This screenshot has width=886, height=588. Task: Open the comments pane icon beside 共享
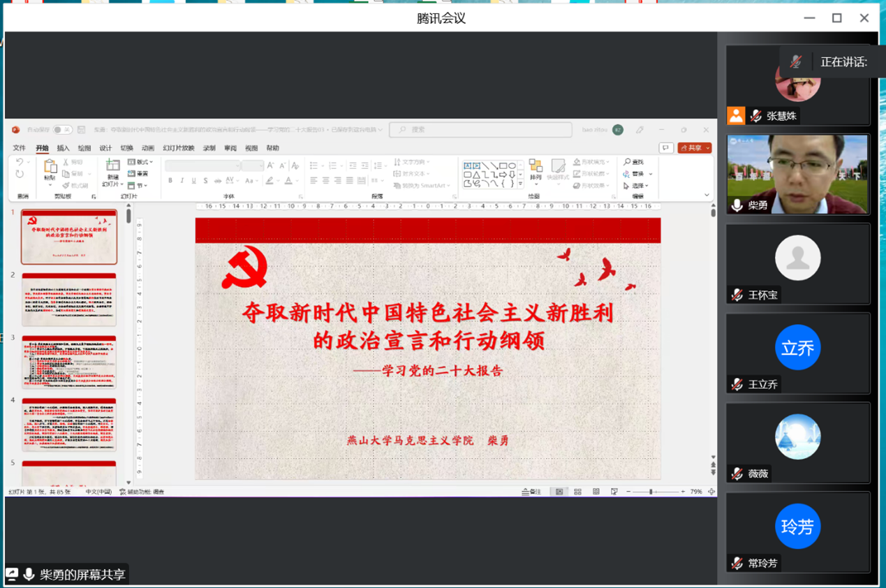[x=666, y=148]
